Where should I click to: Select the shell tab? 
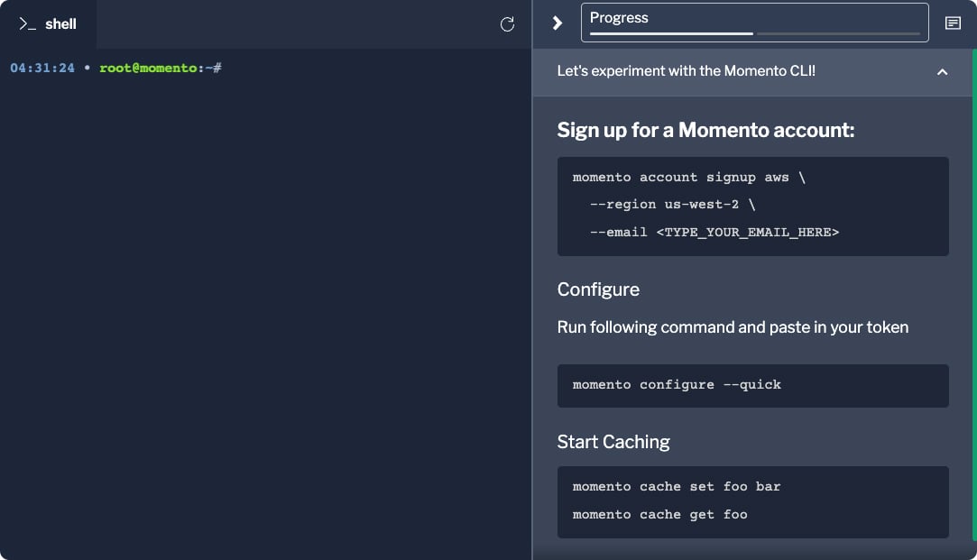[x=48, y=24]
